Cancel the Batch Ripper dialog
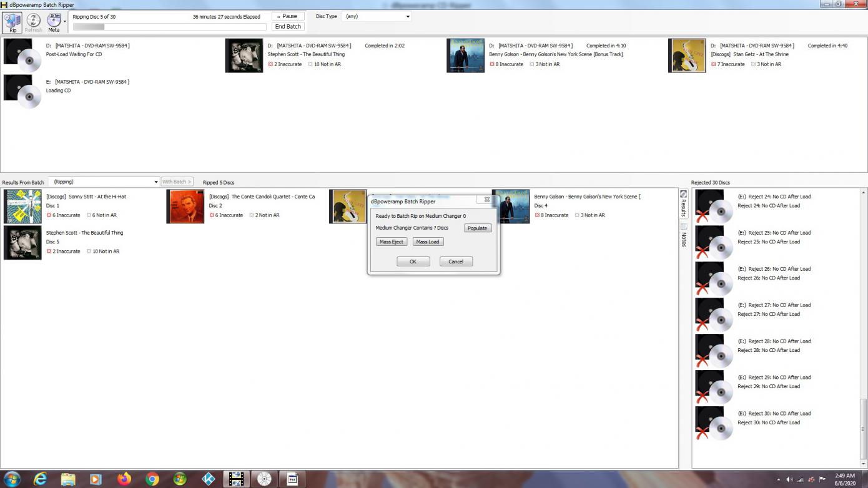This screenshot has width=868, height=488. (456, 261)
